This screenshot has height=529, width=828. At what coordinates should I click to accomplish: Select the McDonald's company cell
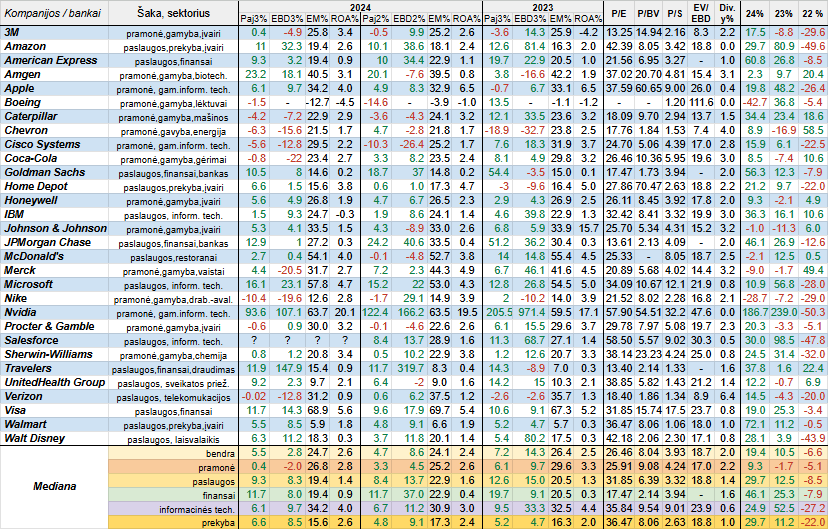point(54,257)
